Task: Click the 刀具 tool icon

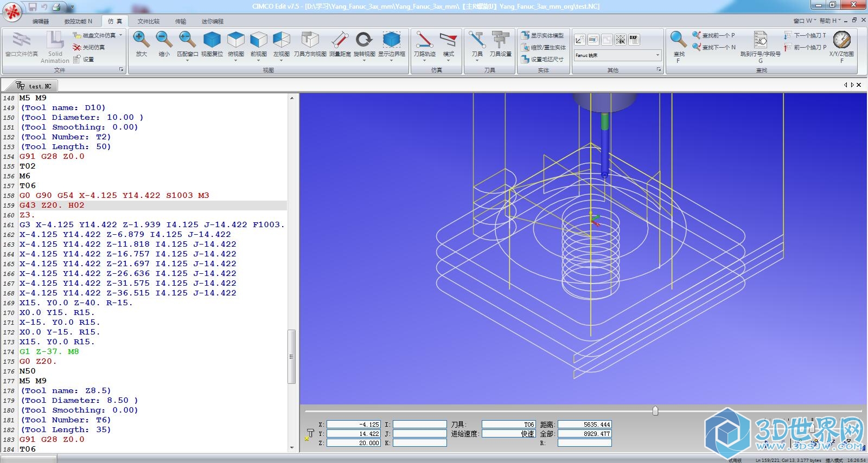Action: (477, 41)
